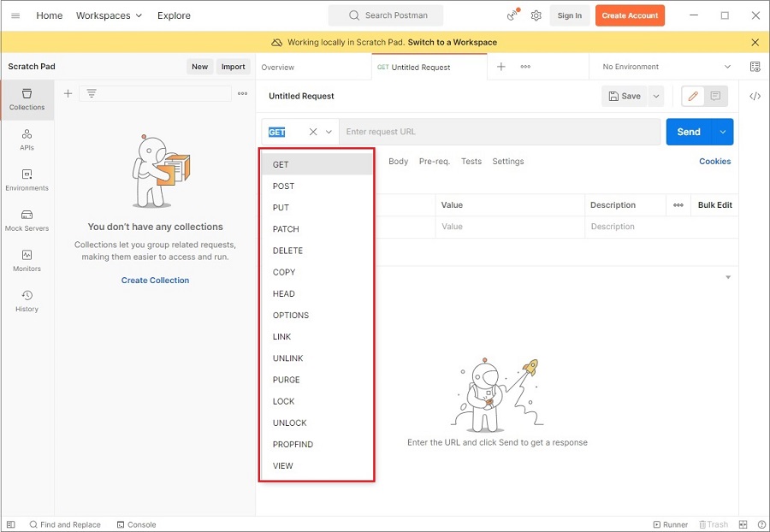Viewport: 770px width, 532px height.
Task: Open the Collections sidebar section
Action: point(27,99)
